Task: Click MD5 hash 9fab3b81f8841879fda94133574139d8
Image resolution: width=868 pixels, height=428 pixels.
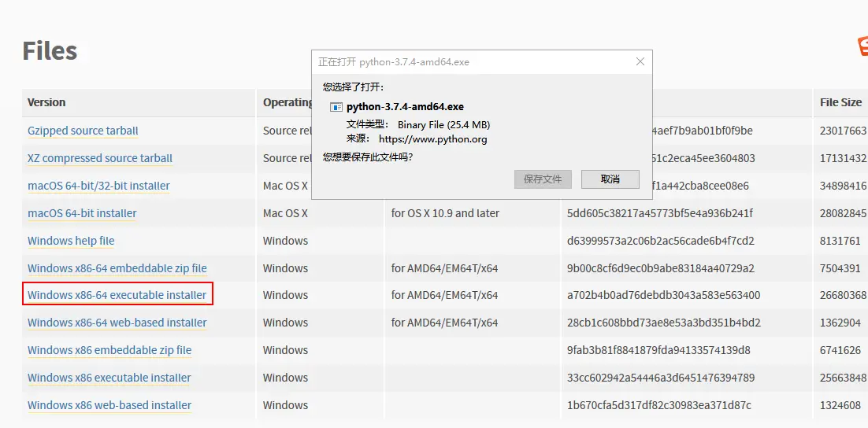Action: 658,350
